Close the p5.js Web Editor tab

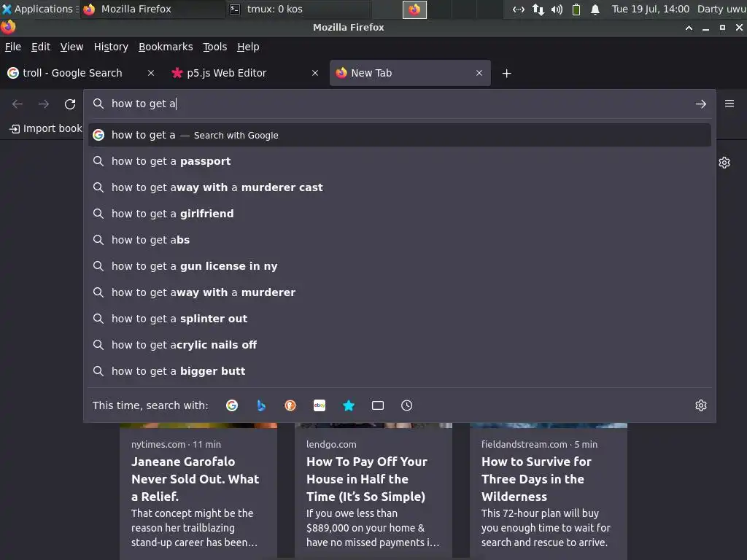point(315,73)
